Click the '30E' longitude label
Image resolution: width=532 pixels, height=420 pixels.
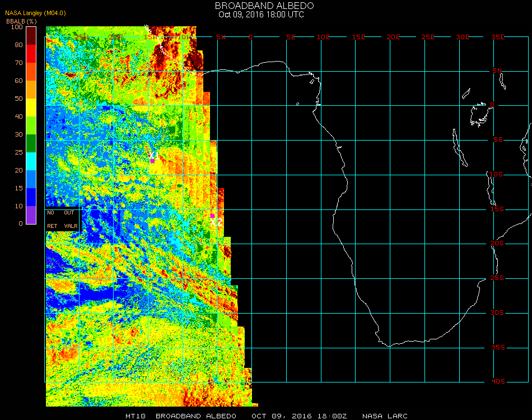[463, 37]
